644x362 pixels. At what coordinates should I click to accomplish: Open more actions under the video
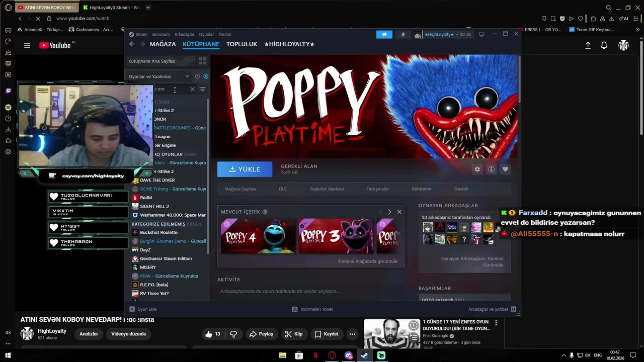point(352,334)
